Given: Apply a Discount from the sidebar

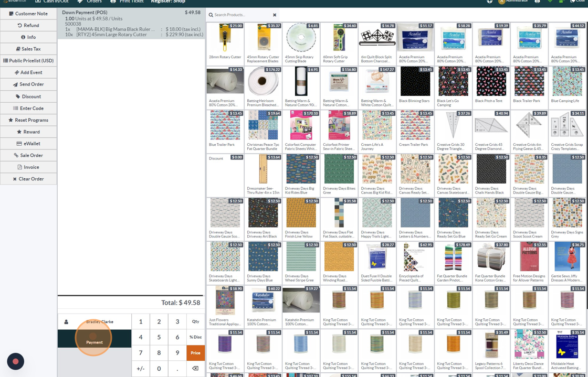Looking at the screenshot, I should (x=28, y=96).
